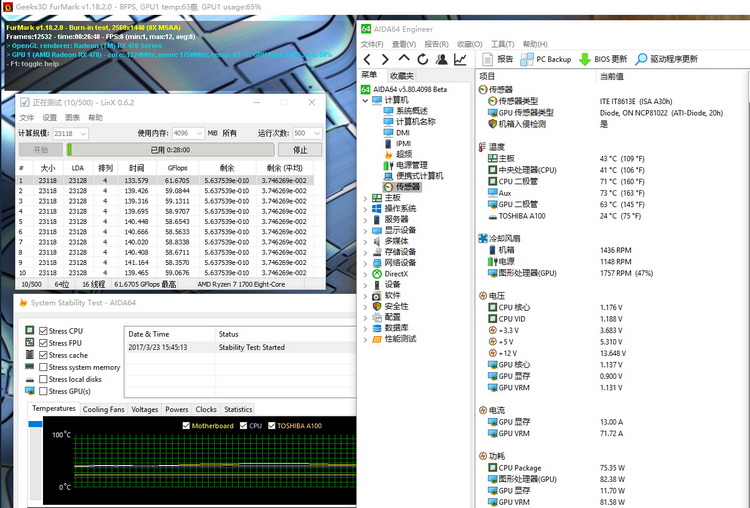Click AIDA64 forward navigation arrow

click(x=386, y=59)
